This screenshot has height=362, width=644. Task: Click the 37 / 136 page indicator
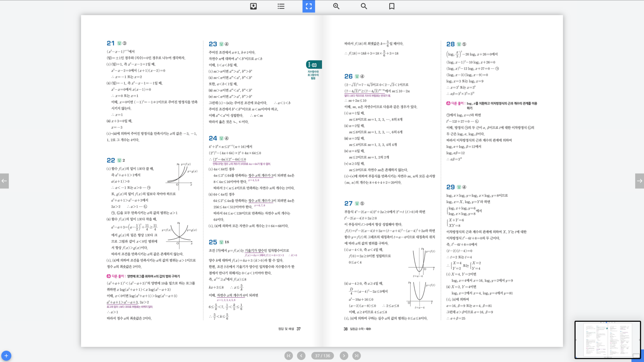pyautogui.click(x=322, y=356)
